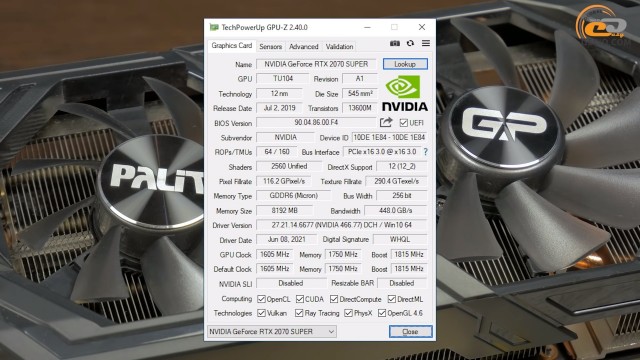Click the BIOS share/export icon
The height and width of the screenshot is (360, 640).
(x=386, y=122)
